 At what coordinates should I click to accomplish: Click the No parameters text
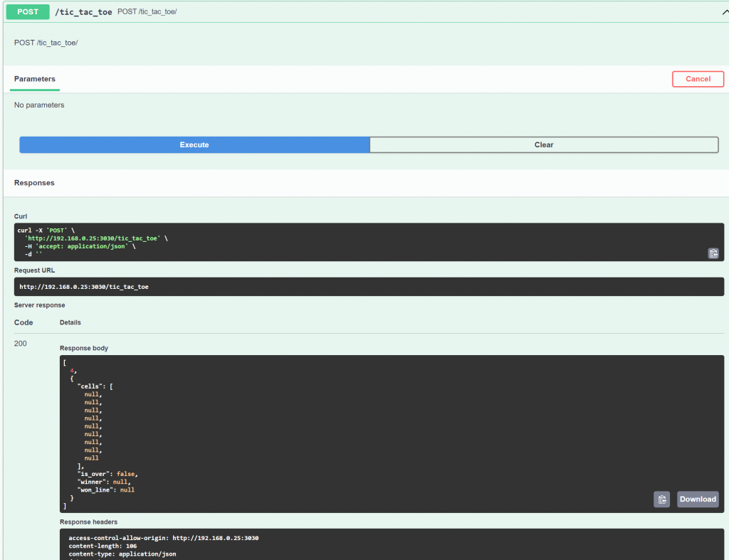[39, 105]
